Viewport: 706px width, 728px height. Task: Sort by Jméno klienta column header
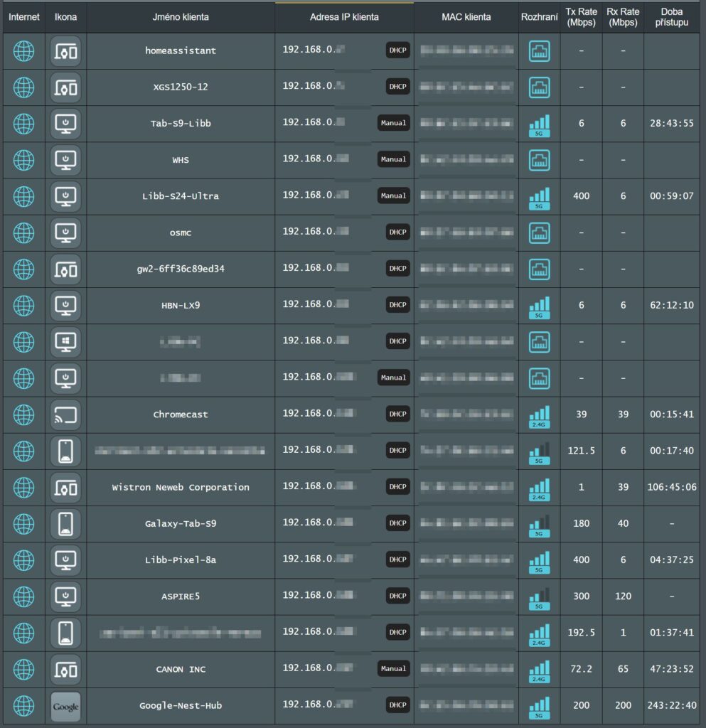tap(181, 17)
